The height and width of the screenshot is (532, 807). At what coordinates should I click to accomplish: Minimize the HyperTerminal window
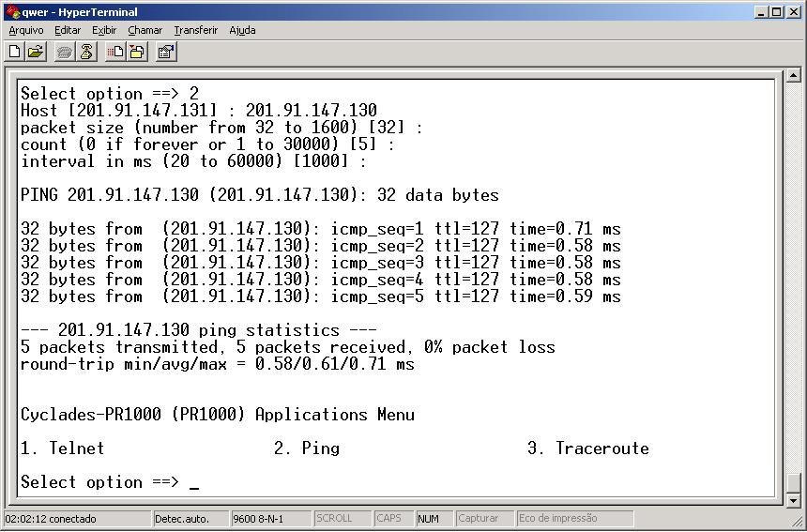point(762,12)
